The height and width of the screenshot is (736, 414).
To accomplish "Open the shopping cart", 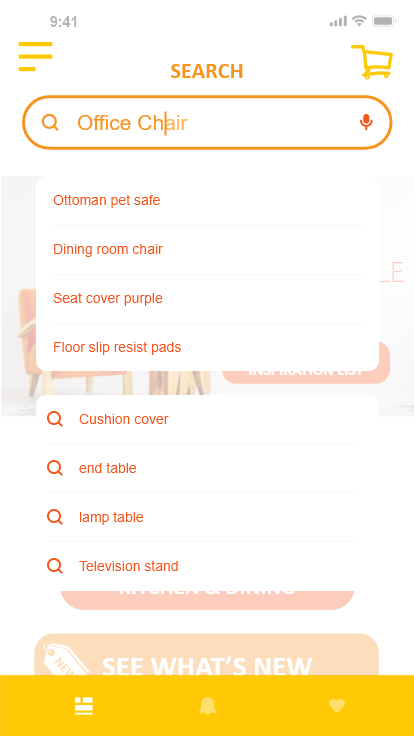I will [x=372, y=61].
